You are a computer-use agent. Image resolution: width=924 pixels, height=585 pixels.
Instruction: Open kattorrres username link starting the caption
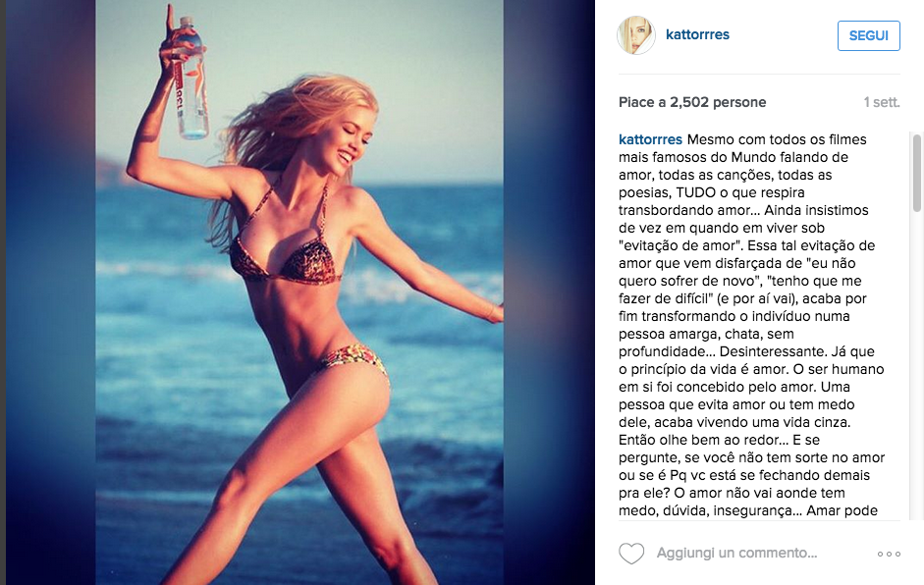tap(650, 139)
